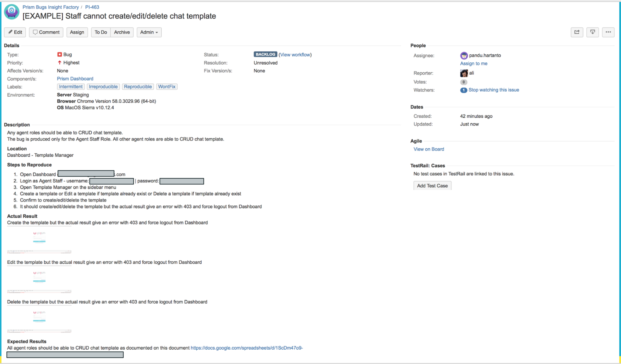This screenshot has height=364, width=621.
Task: Click the Prism Bugs Insight Factory logo icon
Action: 12,12
